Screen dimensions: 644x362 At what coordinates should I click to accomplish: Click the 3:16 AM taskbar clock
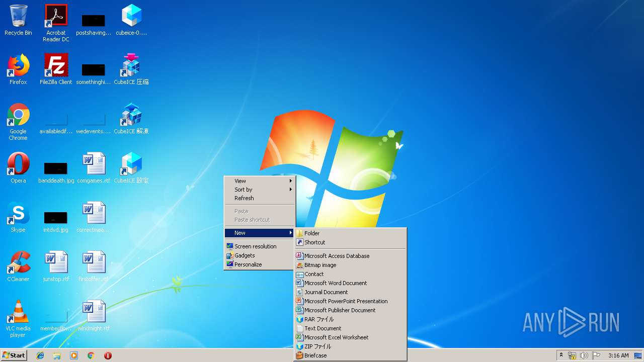point(618,355)
